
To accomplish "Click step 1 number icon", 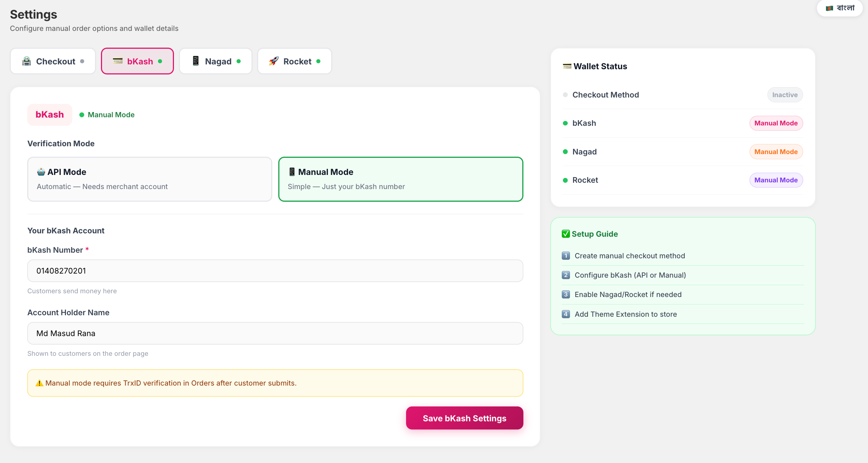I will [x=566, y=256].
